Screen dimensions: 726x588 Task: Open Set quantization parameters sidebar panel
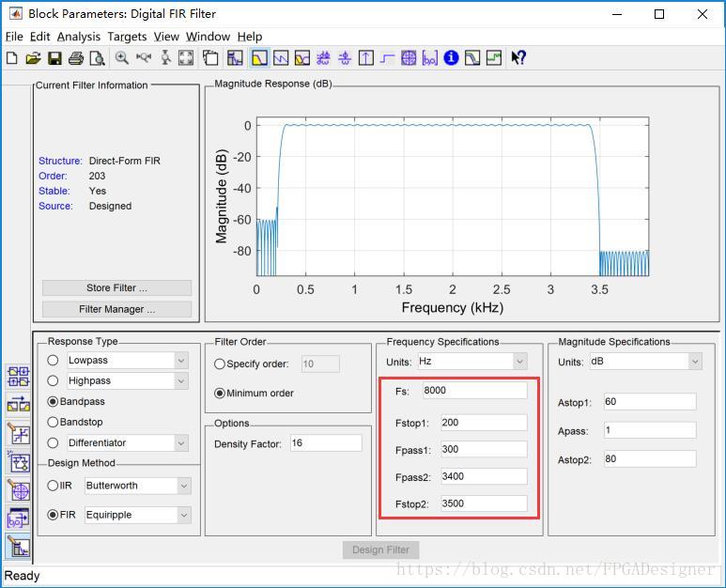19,434
